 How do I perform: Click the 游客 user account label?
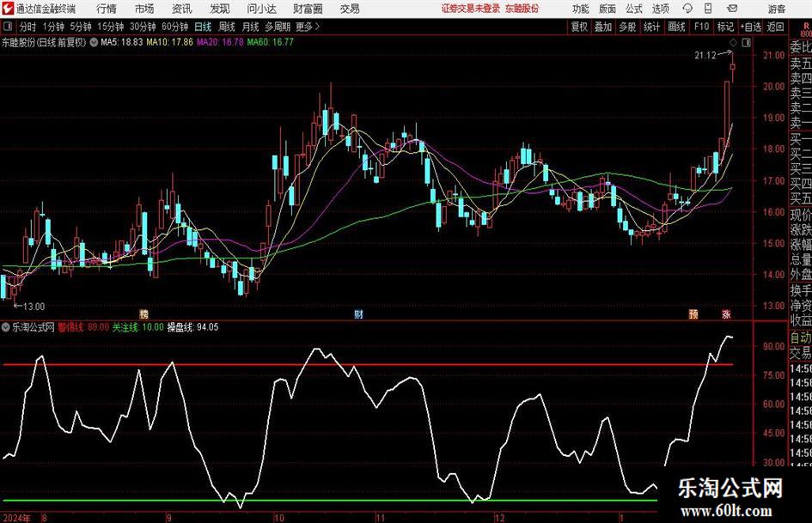(x=776, y=9)
